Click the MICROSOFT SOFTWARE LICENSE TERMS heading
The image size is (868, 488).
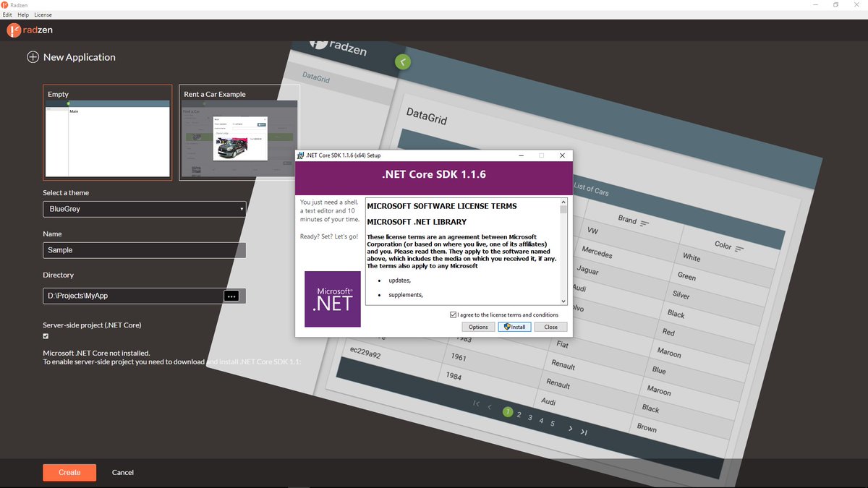coord(442,206)
